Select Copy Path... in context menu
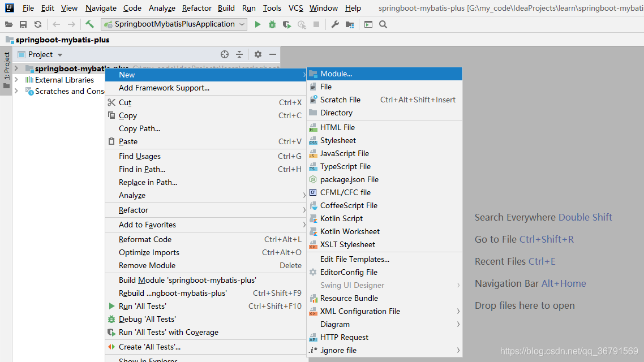The width and height of the screenshot is (644, 362). click(x=206, y=129)
